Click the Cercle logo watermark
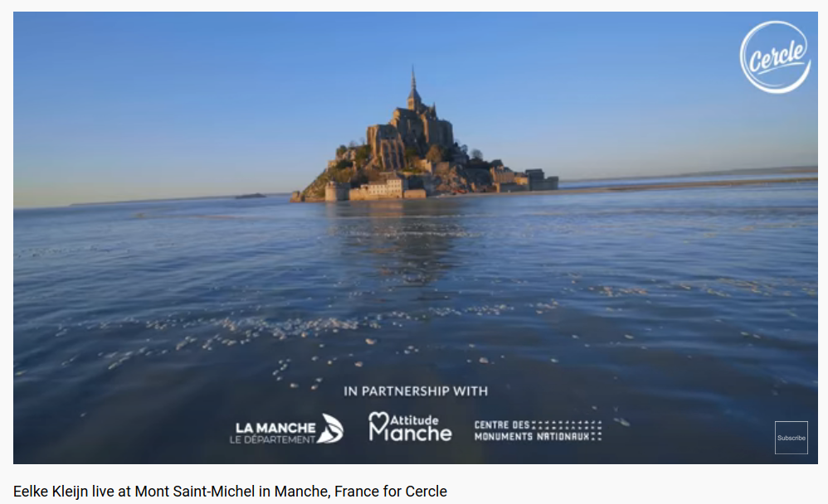 coord(775,57)
